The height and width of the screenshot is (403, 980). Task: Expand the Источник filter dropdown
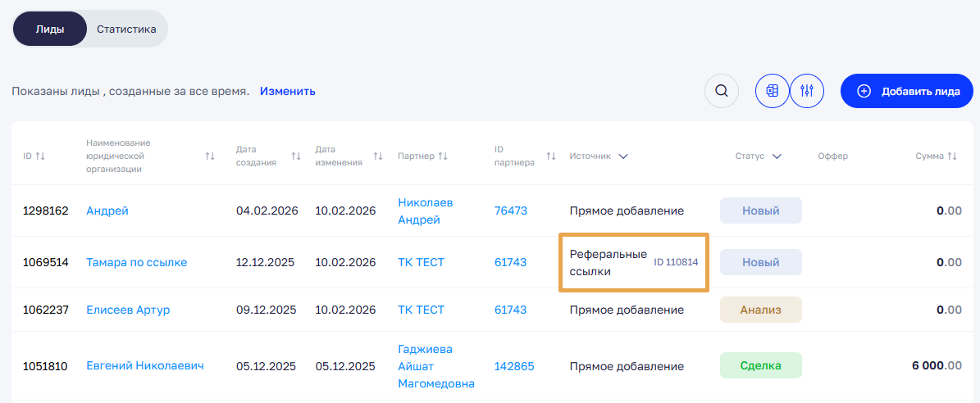point(623,156)
